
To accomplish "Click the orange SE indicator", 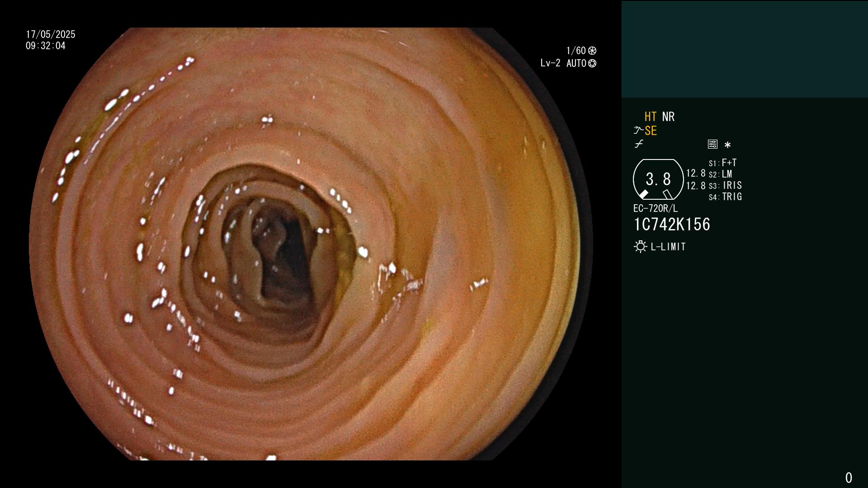I will 651,131.
